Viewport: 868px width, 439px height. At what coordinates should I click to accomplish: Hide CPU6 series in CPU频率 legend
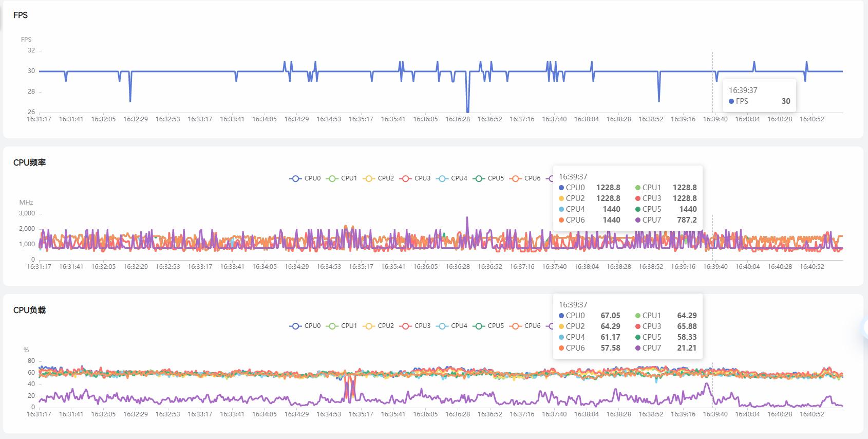click(525, 178)
